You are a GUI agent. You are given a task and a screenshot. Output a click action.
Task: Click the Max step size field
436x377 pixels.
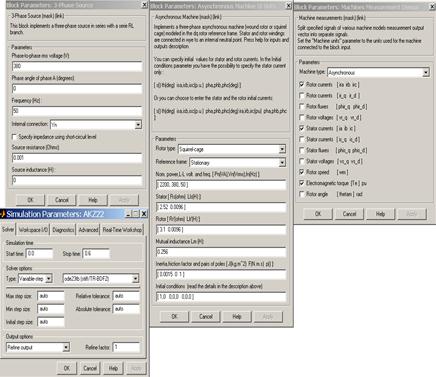point(51,296)
